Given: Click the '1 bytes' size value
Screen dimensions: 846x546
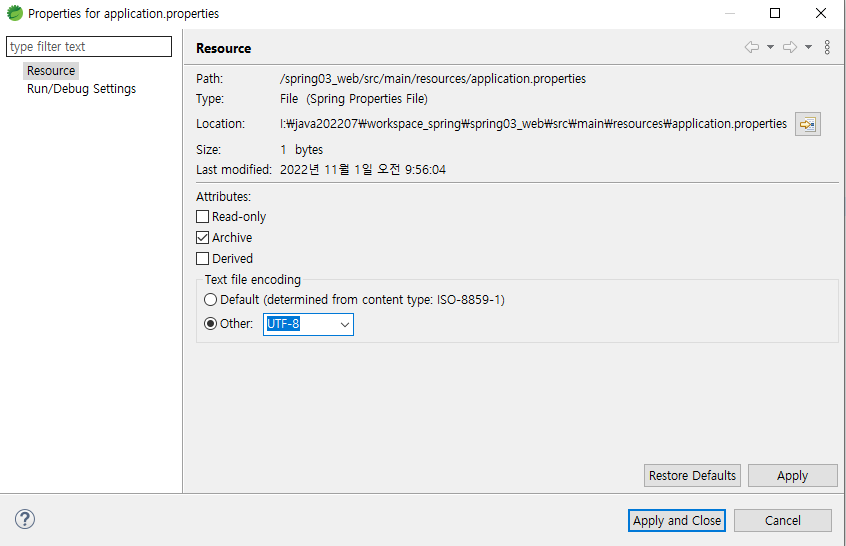Looking at the screenshot, I should pos(301,149).
